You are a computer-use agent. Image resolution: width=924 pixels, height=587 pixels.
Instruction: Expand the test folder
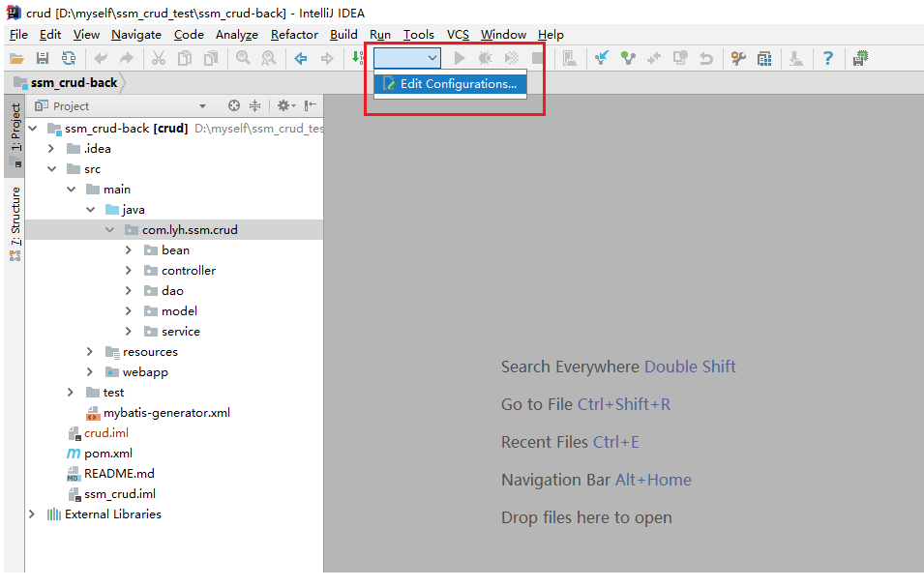pos(70,392)
